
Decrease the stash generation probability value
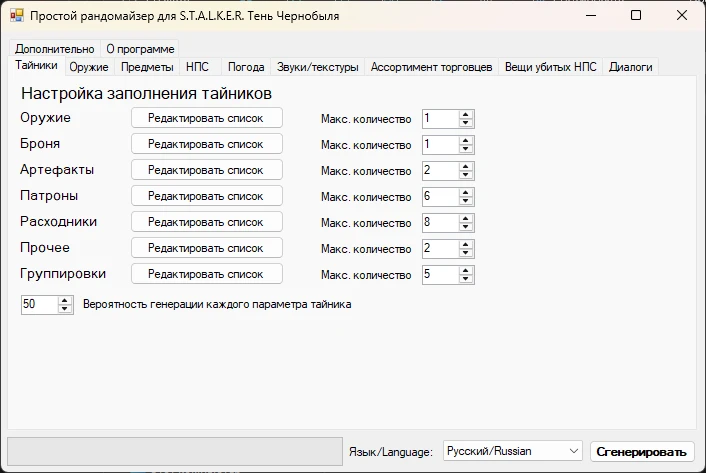[65, 309]
